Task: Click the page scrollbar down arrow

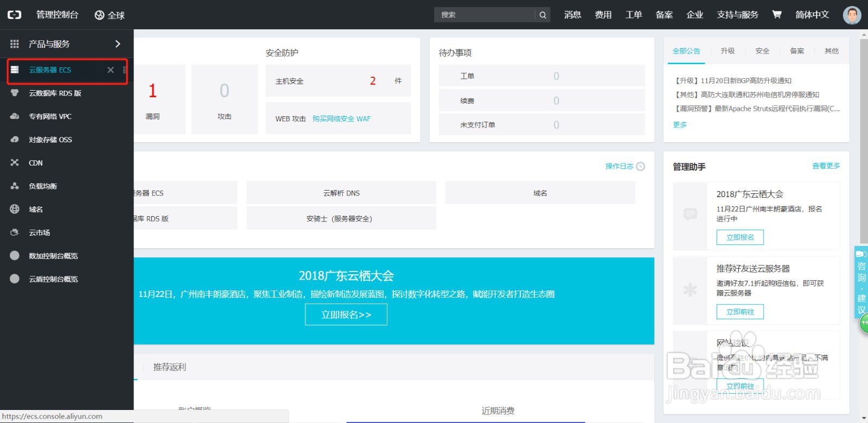Action: tap(864, 419)
